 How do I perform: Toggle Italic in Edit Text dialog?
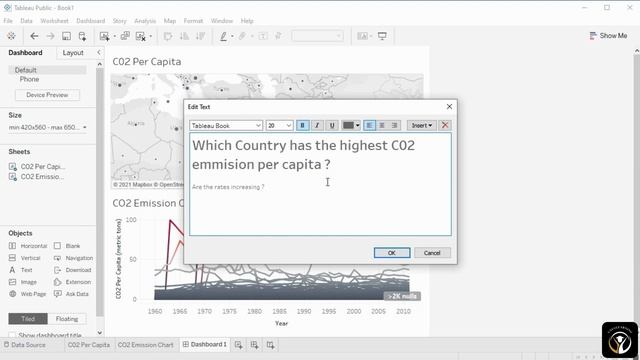(317, 125)
